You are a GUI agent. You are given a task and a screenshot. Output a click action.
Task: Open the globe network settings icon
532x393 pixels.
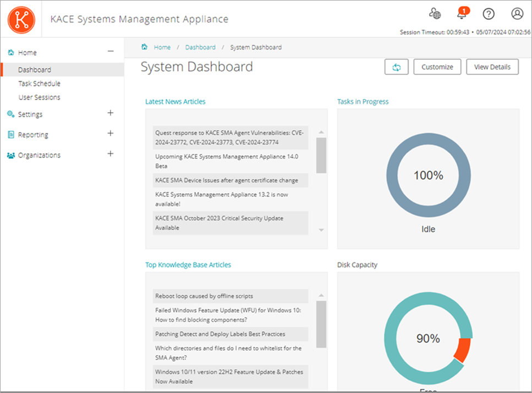coord(435,14)
